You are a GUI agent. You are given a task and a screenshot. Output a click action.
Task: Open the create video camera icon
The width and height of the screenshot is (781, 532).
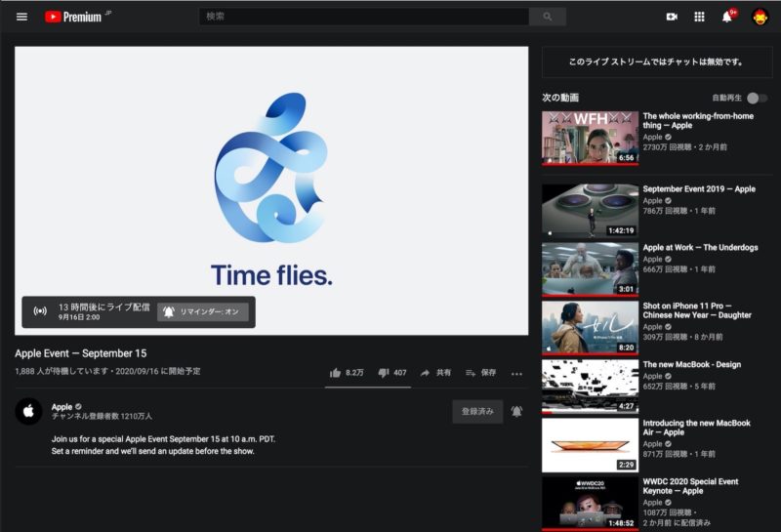pos(672,17)
